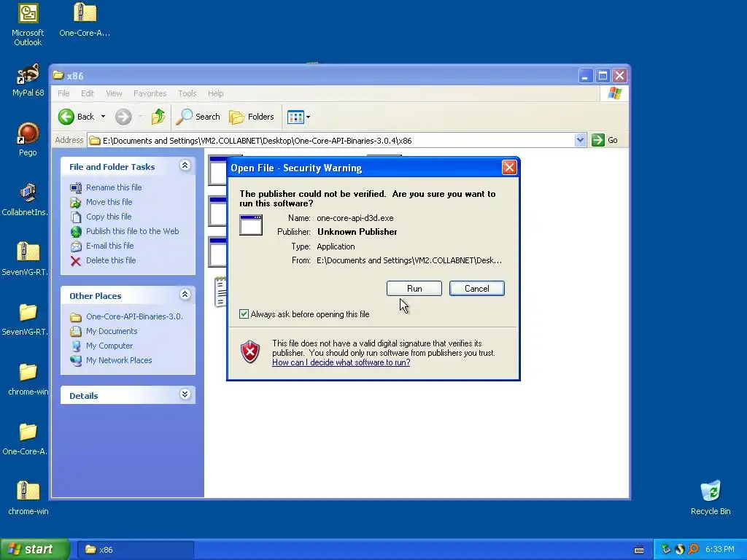
Task: Open One-Core-API-Binaries-3.0 in Other Places
Action: tap(134, 316)
